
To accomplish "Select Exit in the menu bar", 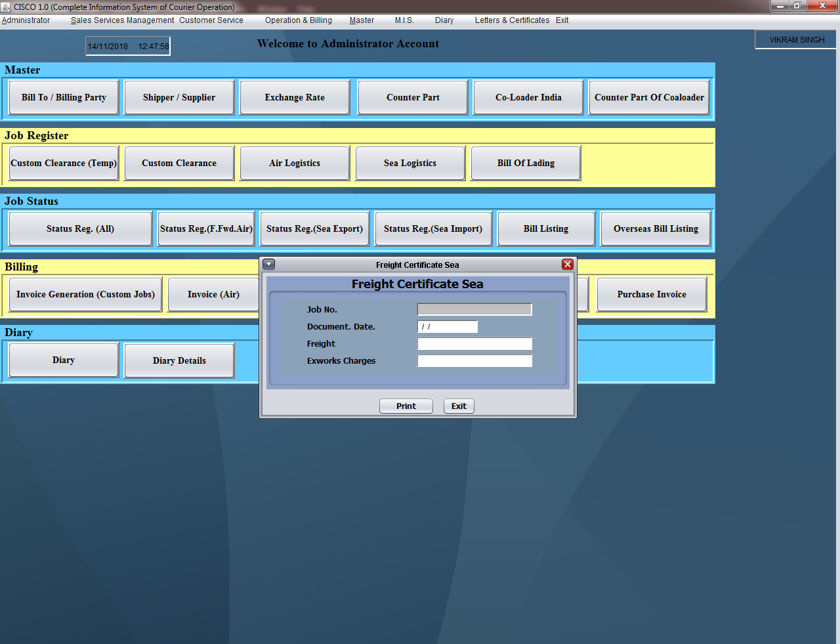I will [x=562, y=20].
